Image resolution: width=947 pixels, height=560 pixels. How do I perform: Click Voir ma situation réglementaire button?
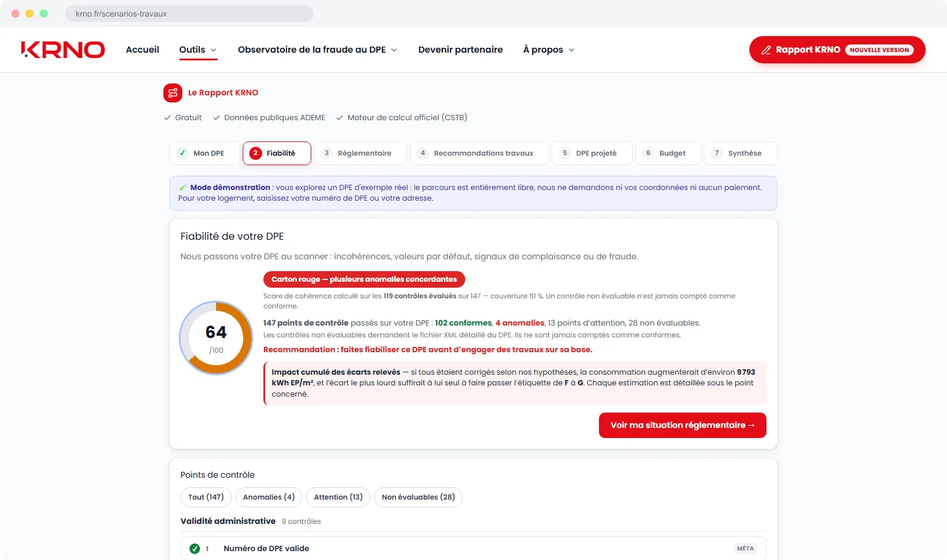(x=682, y=426)
